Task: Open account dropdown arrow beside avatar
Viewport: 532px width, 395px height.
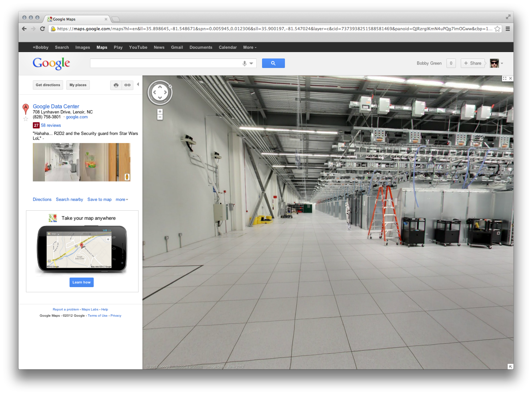Action: 502,63
